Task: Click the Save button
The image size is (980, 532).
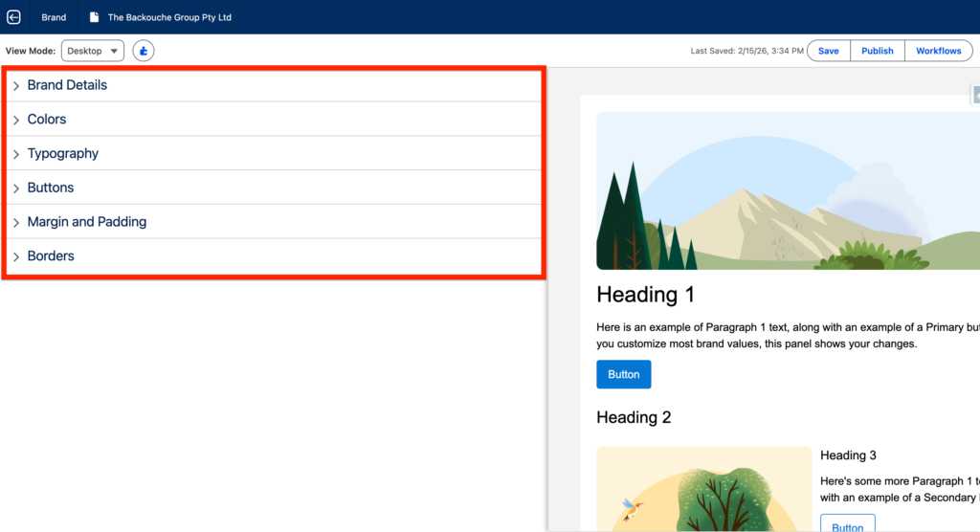Action: (x=829, y=51)
